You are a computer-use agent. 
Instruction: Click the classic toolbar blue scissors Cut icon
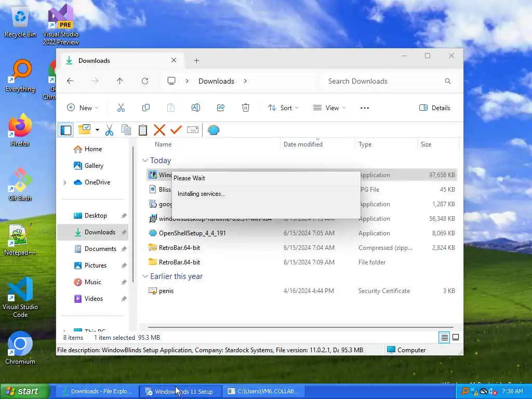[109, 130]
